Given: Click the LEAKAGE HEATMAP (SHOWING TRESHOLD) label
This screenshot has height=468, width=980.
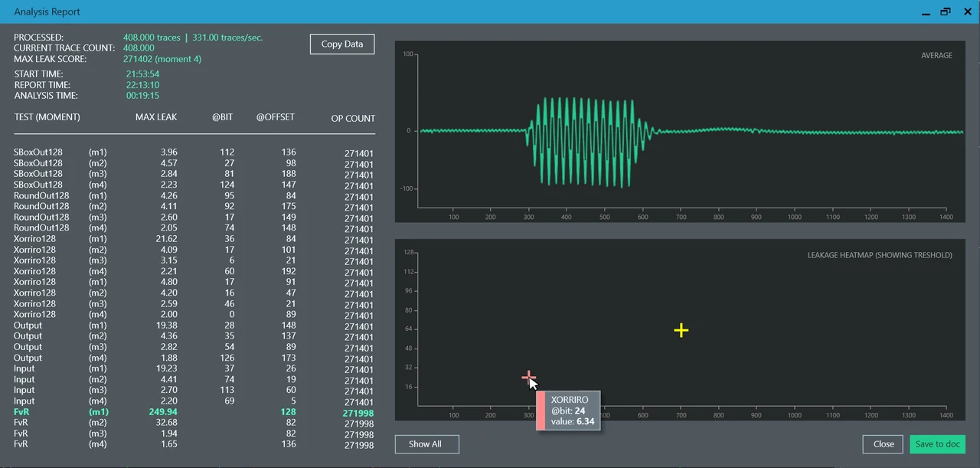Looking at the screenshot, I should coord(880,255).
